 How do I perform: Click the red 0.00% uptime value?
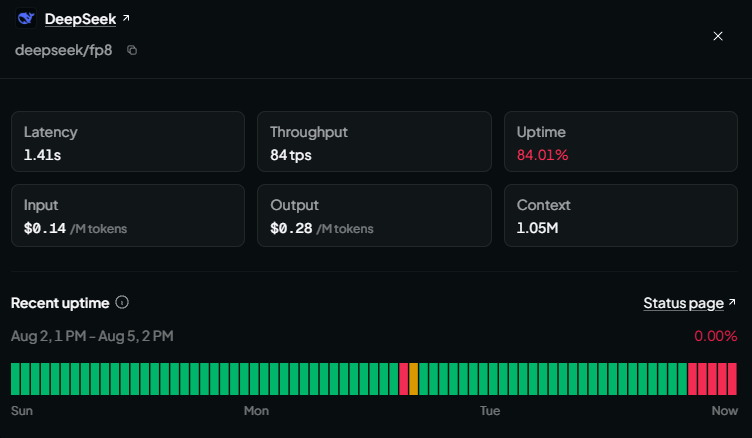(x=716, y=336)
